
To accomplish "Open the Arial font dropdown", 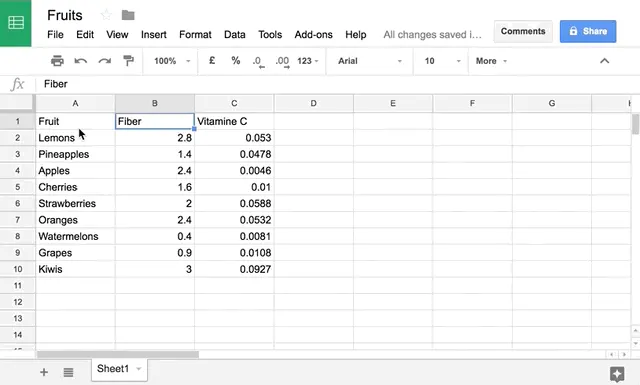I will coord(370,61).
